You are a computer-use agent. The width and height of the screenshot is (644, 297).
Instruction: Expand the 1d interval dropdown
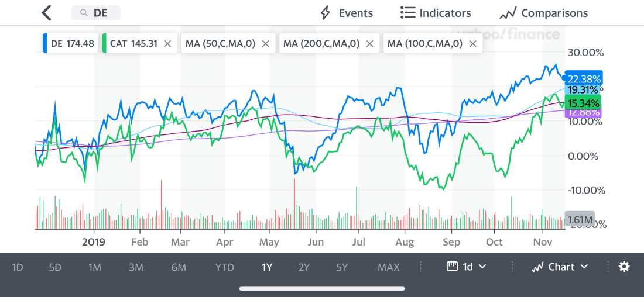coord(467,267)
